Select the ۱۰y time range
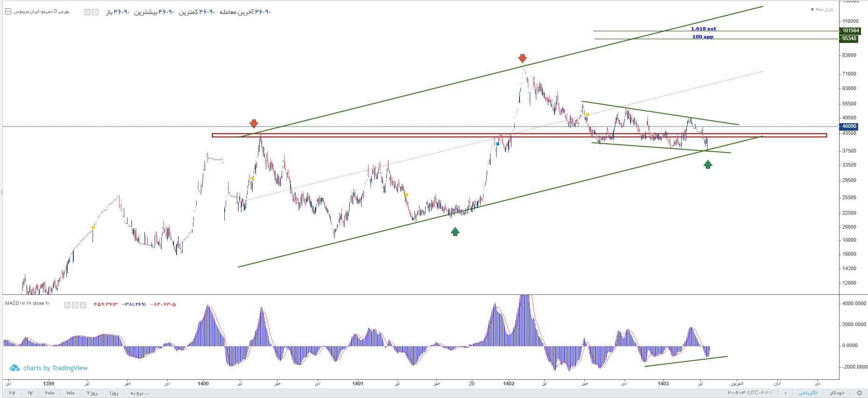 click(x=12, y=393)
